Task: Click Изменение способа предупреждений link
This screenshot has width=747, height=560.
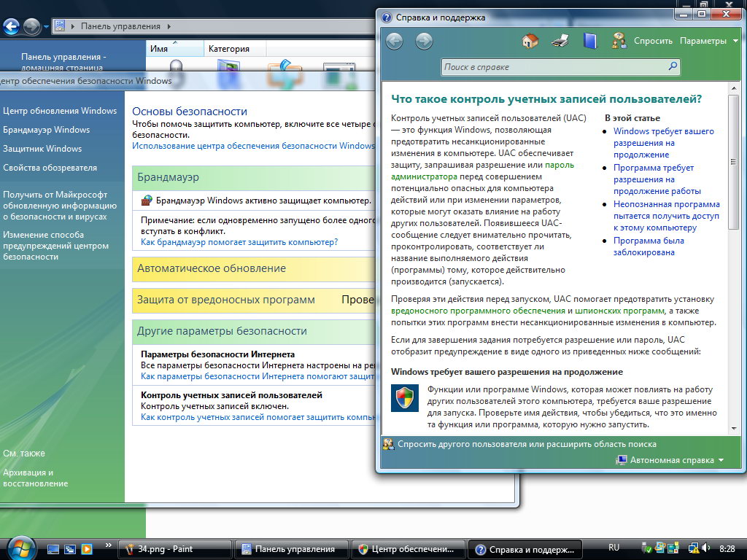Action: 55,245
